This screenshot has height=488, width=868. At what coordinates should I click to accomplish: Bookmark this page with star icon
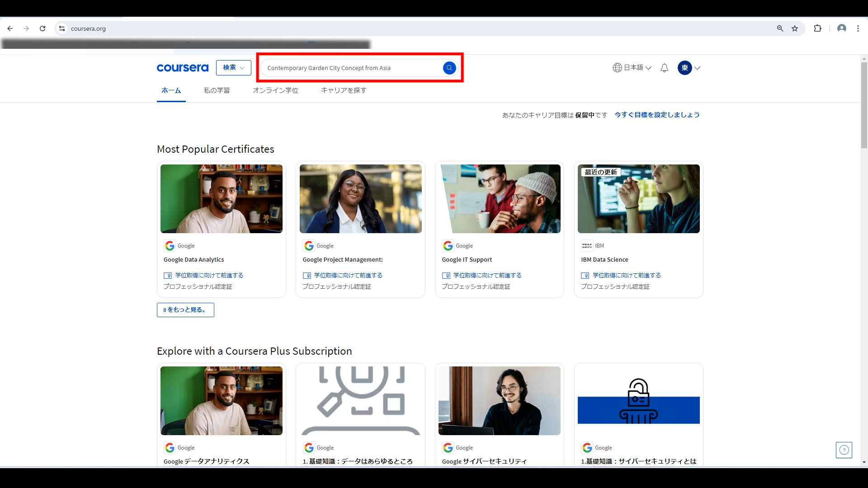pos(795,28)
